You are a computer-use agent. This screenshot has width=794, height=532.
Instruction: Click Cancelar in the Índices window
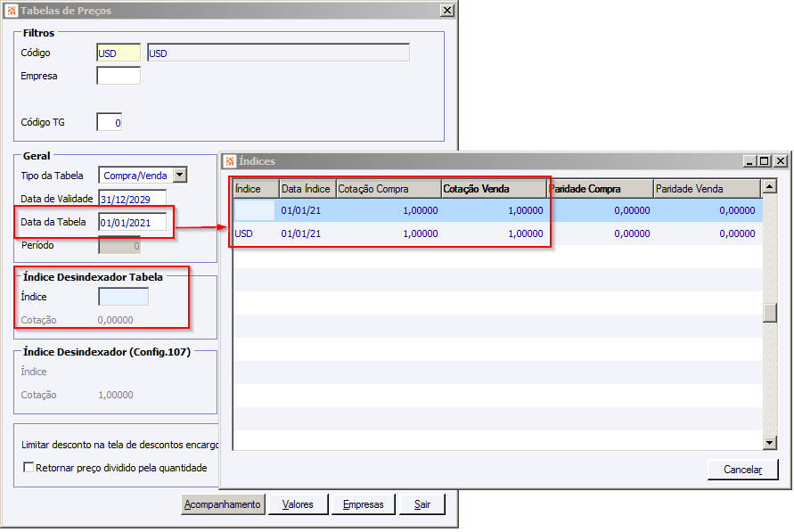[743, 470]
